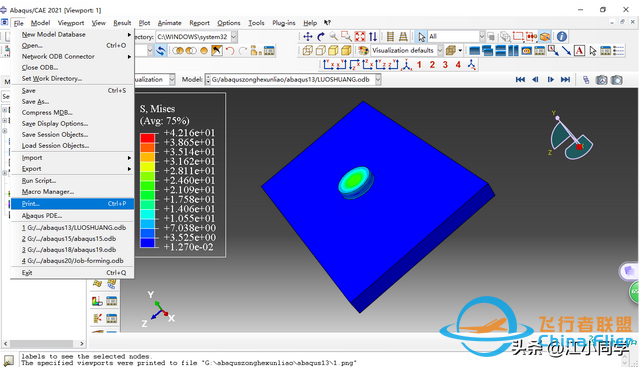Viewport: 640px width, 367px height.
Task: Toggle wireframe render style
Action: pyautogui.click(x=307, y=51)
